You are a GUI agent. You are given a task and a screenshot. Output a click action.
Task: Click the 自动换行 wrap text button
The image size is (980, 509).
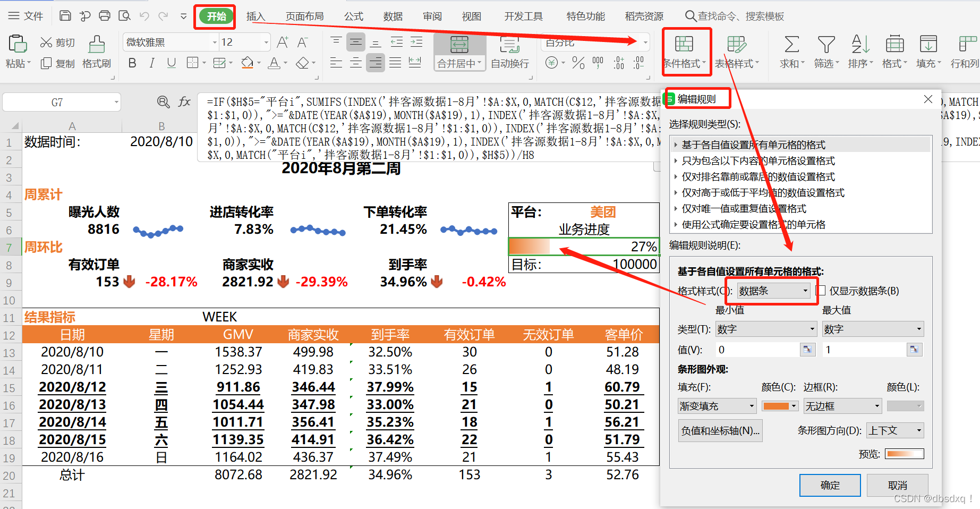pos(510,52)
